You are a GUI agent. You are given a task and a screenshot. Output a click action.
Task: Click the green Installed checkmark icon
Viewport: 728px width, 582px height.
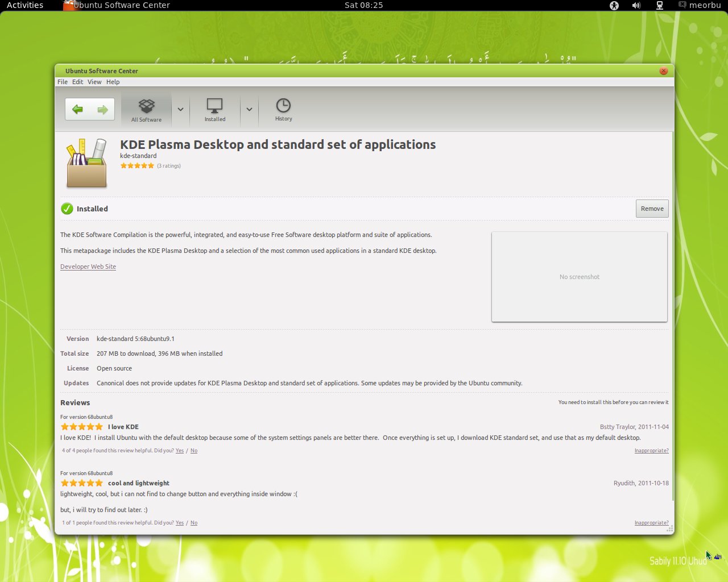point(67,209)
